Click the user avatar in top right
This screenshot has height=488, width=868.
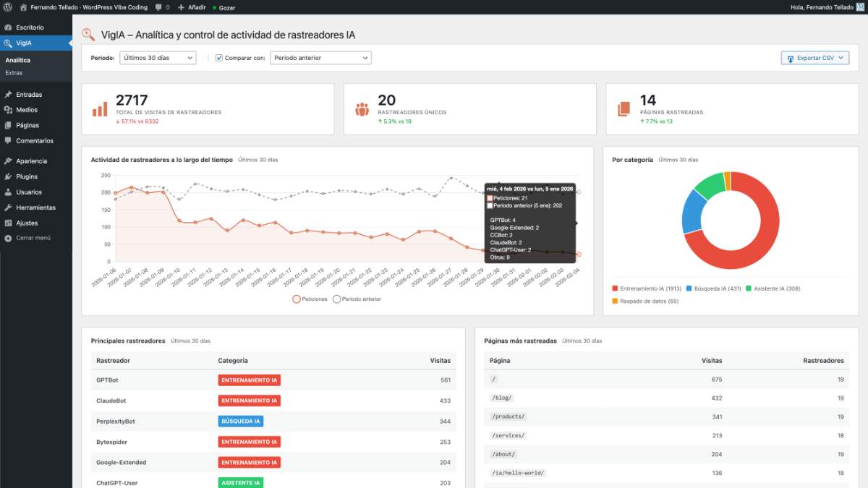click(860, 7)
